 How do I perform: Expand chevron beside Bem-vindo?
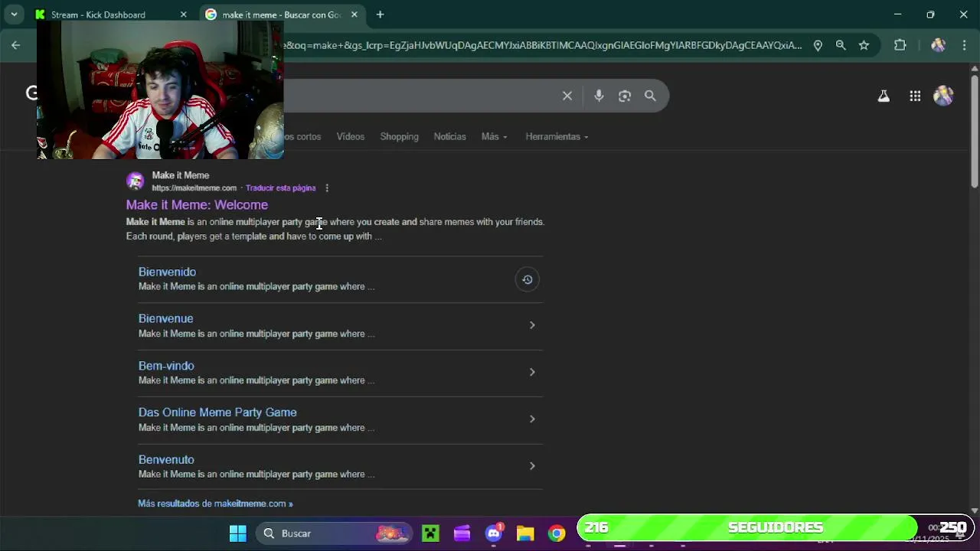tap(532, 372)
